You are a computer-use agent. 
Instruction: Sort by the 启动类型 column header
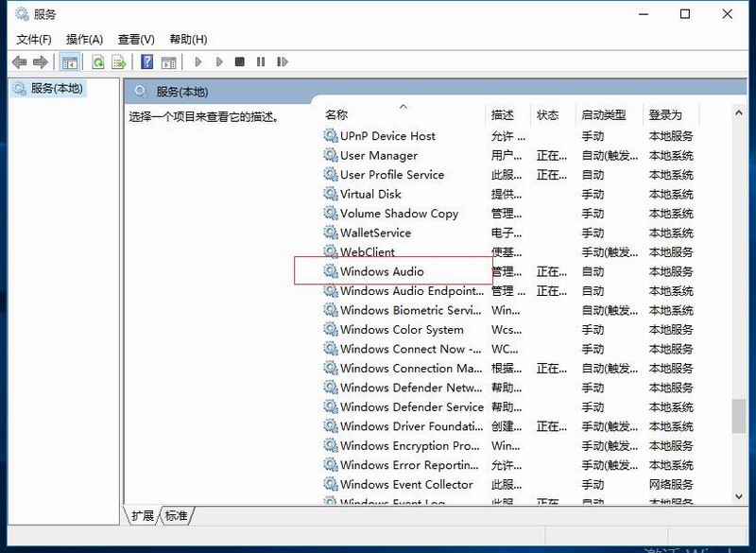click(x=603, y=114)
